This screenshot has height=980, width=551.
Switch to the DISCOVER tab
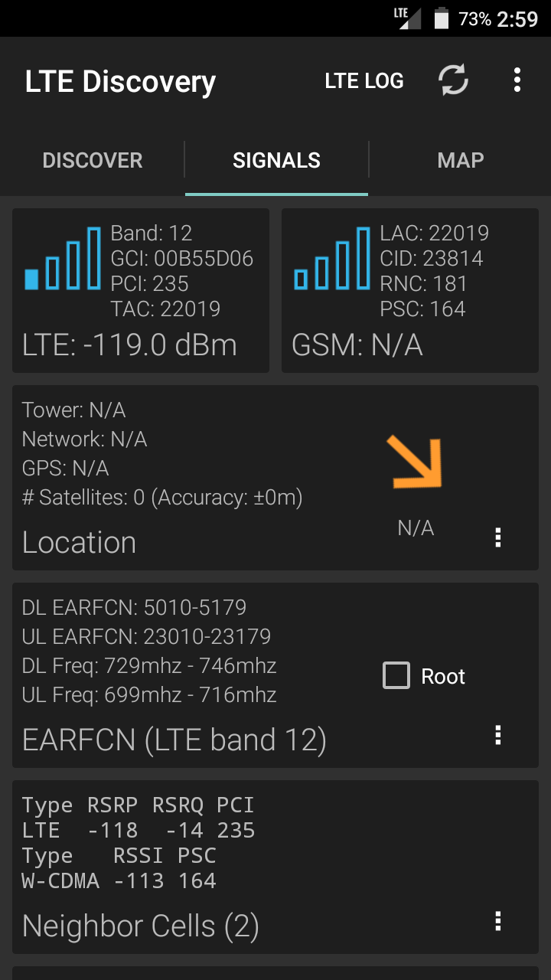pos(93,160)
